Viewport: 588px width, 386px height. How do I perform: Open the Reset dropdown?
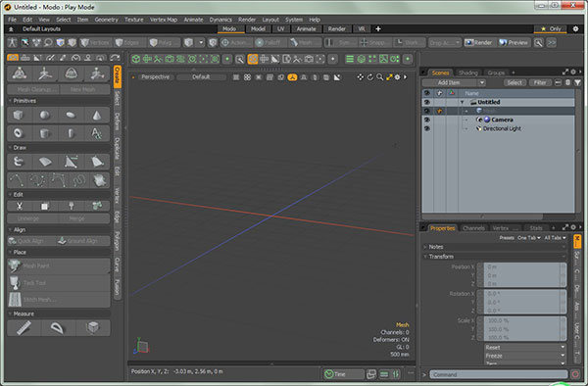[525, 348]
